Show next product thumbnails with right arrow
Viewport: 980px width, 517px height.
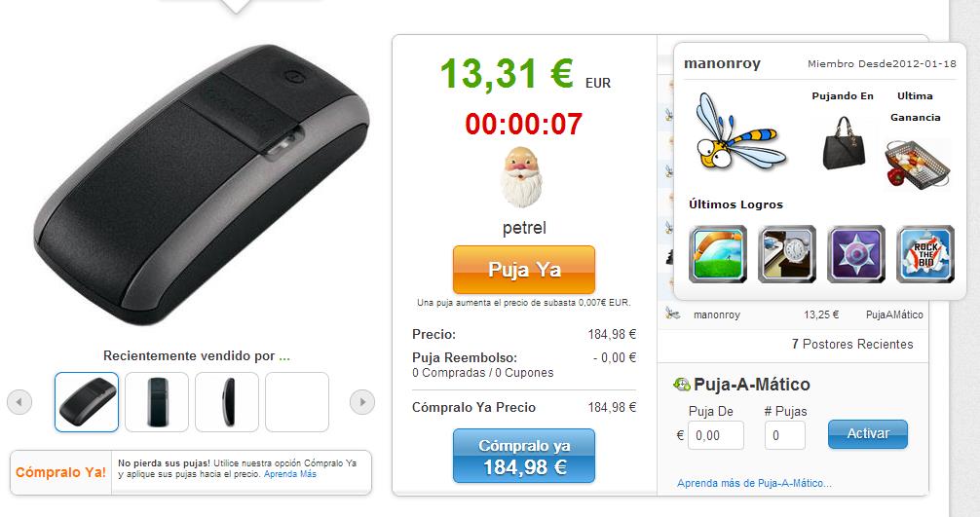tap(362, 402)
